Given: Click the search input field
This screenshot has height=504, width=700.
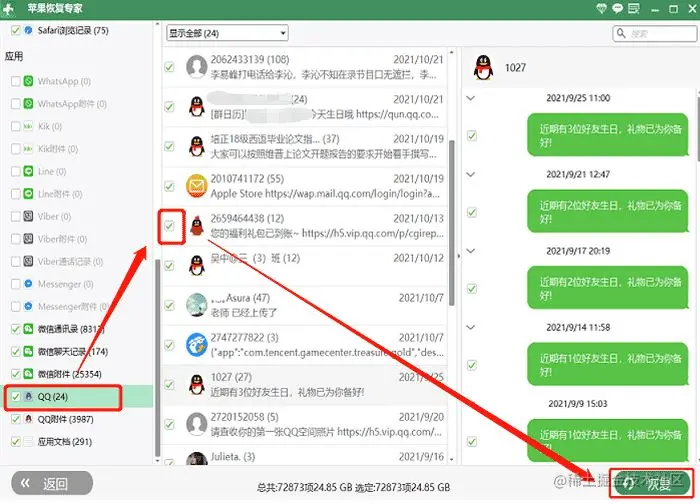Looking at the screenshot, I should pyautogui.click(x=654, y=33).
